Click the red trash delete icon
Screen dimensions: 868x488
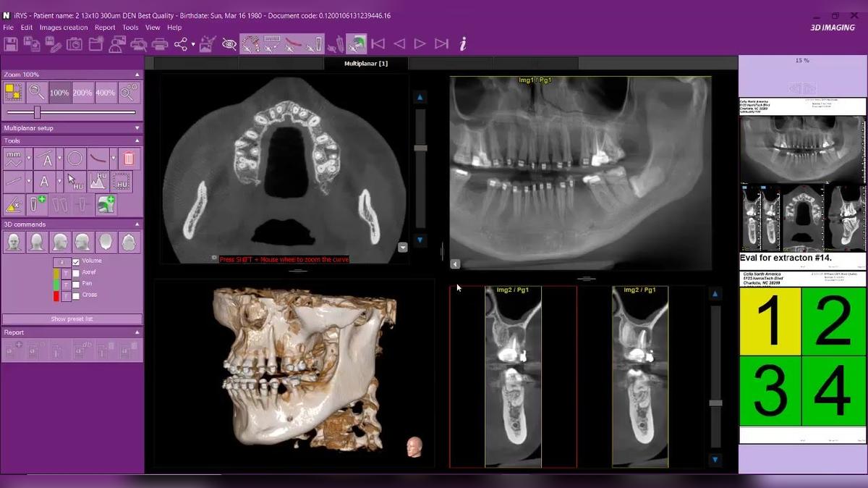coord(129,159)
